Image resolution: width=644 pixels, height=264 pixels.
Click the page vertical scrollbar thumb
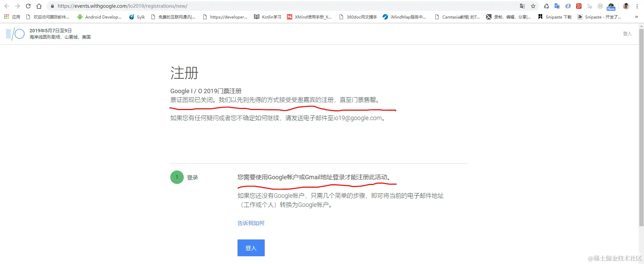pyautogui.click(x=641, y=128)
